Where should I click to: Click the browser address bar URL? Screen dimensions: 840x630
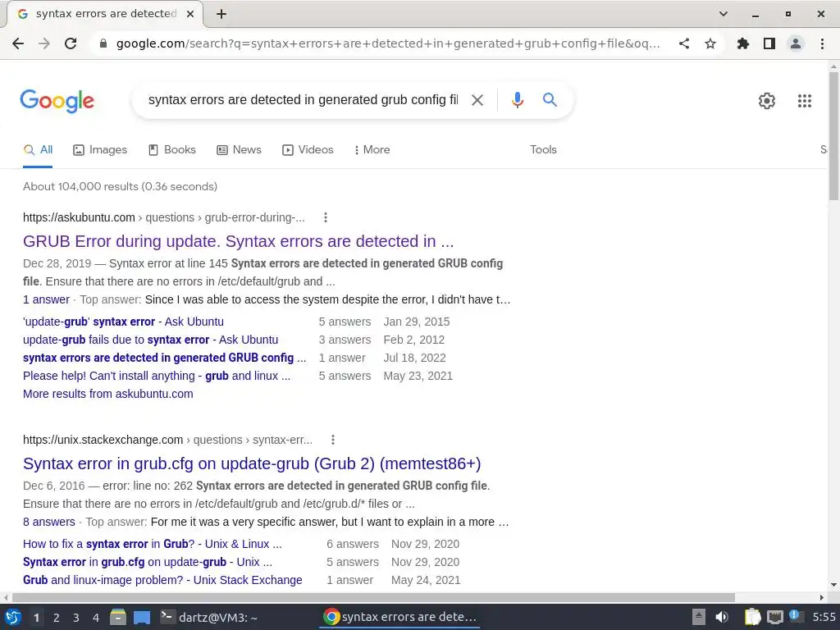point(388,43)
